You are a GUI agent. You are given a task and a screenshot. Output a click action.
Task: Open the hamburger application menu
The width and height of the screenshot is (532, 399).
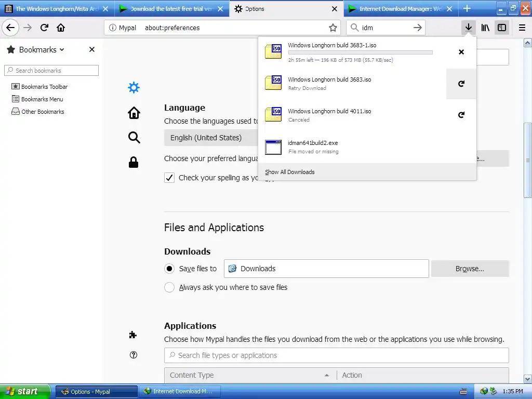pos(522,28)
